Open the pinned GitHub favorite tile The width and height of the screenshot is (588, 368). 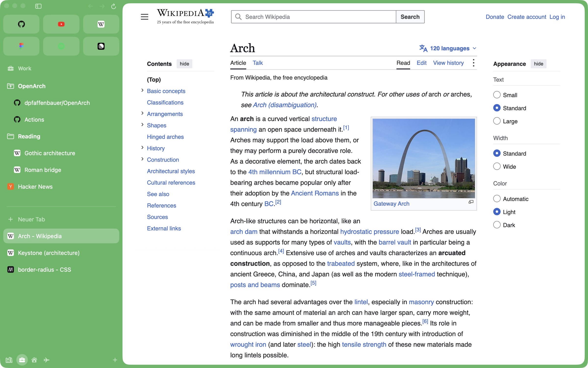[21, 24]
